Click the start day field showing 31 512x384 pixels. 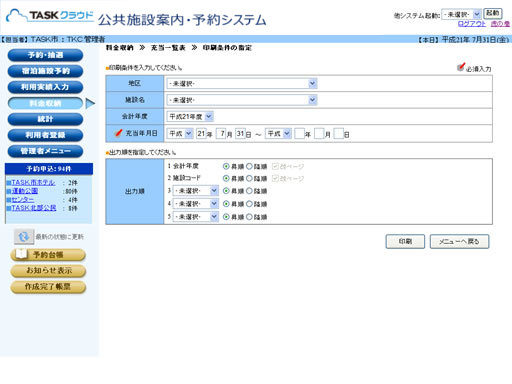(x=240, y=134)
